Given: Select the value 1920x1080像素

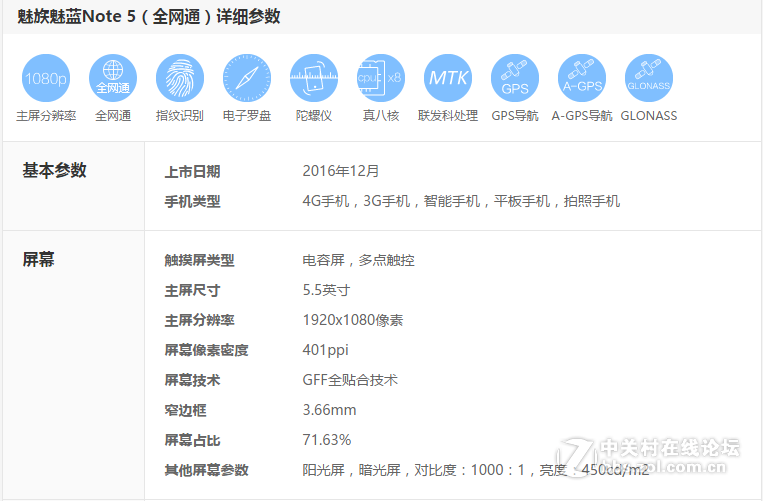Looking at the screenshot, I should pyautogui.click(x=353, y=320).
